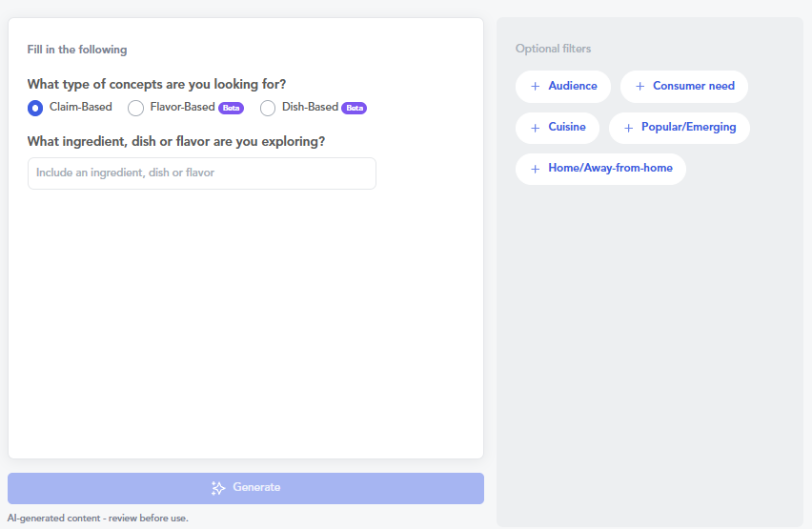Expand the Audience optional filter
The image size is (812, 529).
pyautogui.click(x=563, y=86)
